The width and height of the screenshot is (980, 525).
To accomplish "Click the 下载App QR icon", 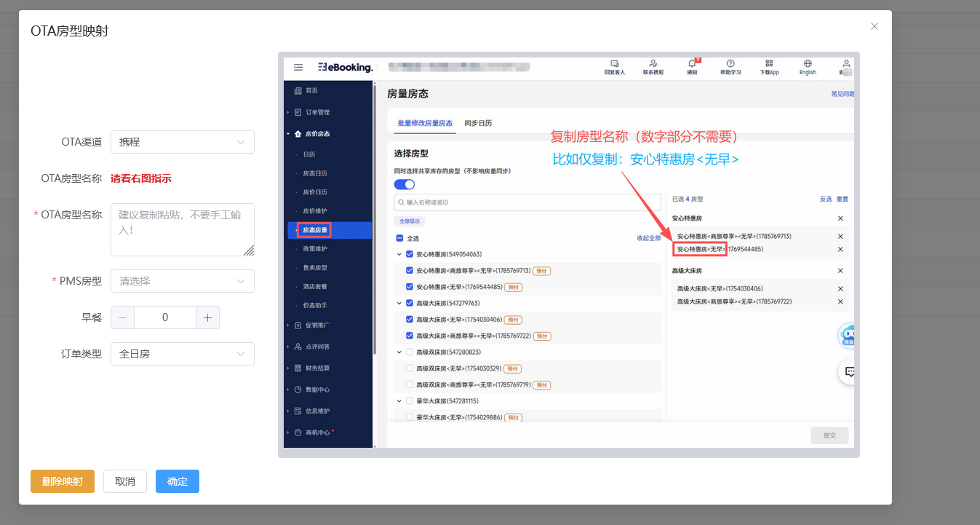I will 770,63.
